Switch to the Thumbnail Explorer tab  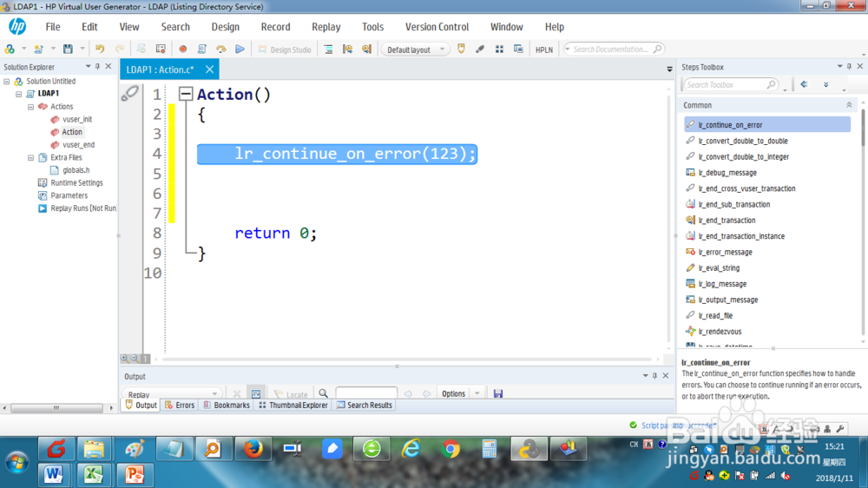293,406
